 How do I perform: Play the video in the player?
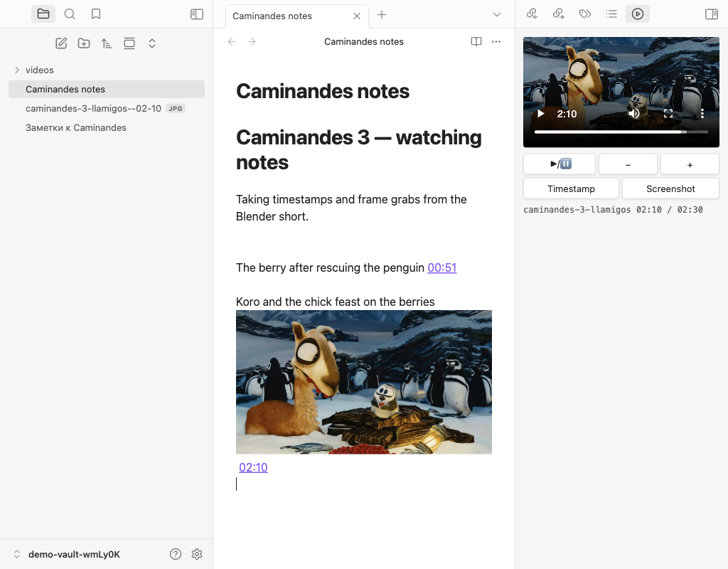(x=541, y=114)
